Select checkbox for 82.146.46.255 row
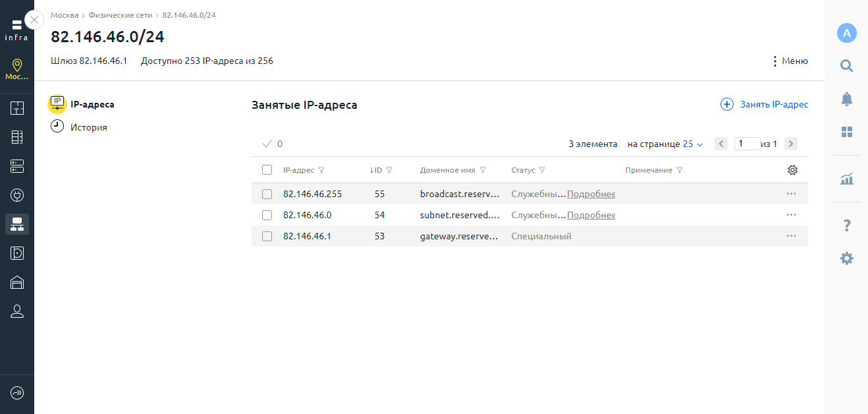 [x=267, y=194]
